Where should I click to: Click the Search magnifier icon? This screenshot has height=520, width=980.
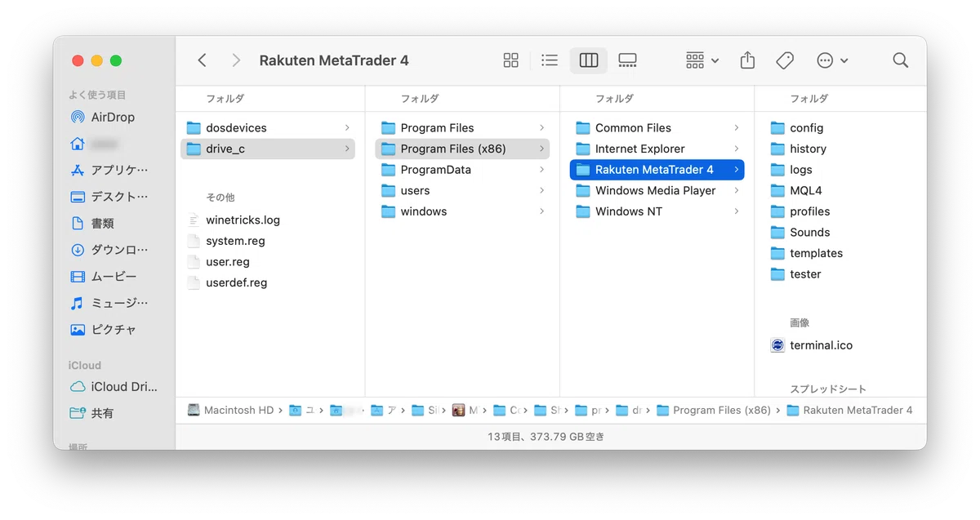pyautogui.click(x=901, y=60)
